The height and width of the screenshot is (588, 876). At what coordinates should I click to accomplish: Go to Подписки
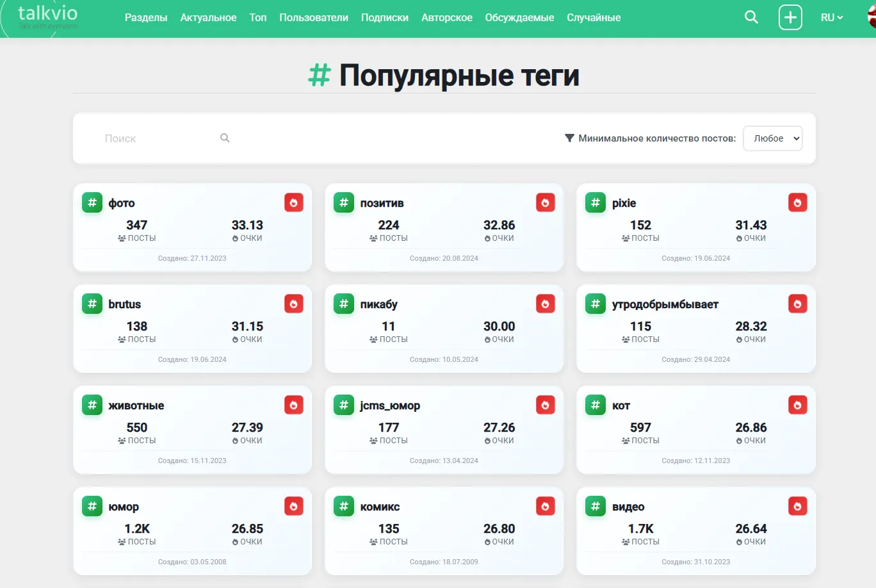point(385,17)
